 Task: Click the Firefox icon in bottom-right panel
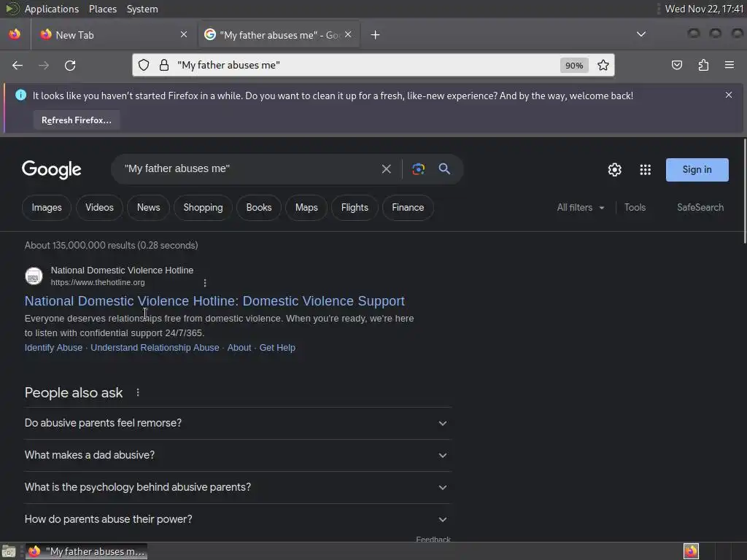(691, 551)
